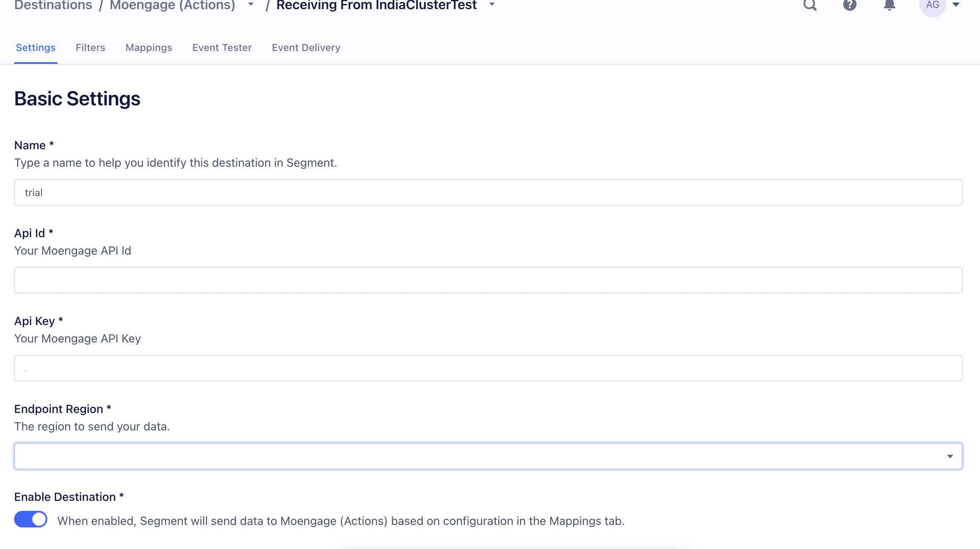
Task: Switch to the Filters tab
Action: coord(90,48)
